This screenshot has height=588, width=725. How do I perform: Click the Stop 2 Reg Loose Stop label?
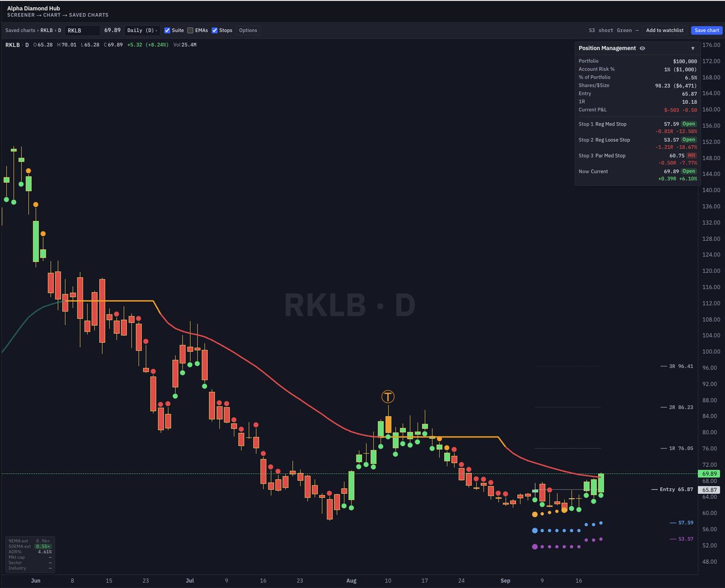coord(604,139)
